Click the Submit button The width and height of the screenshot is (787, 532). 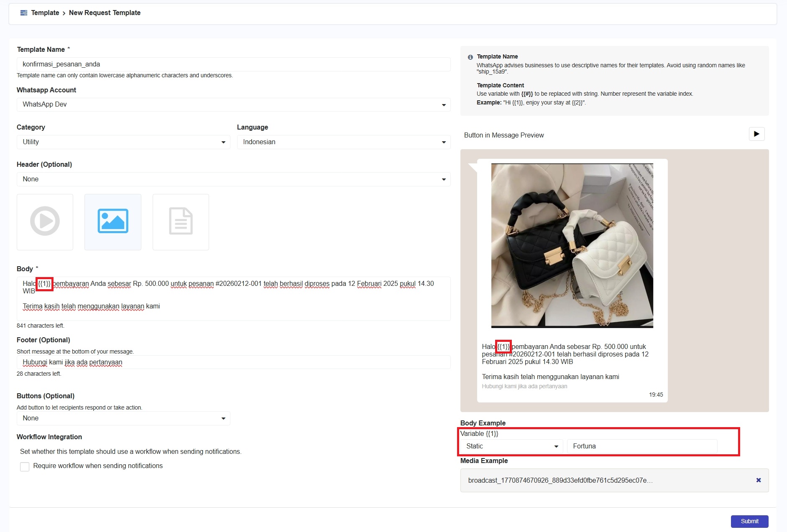point(749,521)
